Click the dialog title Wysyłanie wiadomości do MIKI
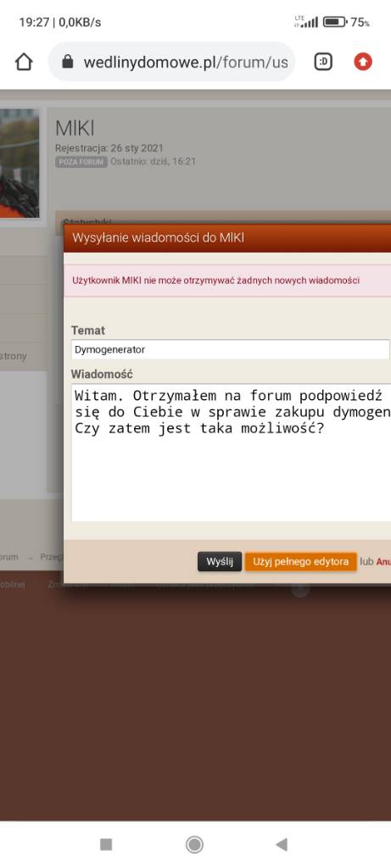The image size is (391, 868). (x=159, y=238)
